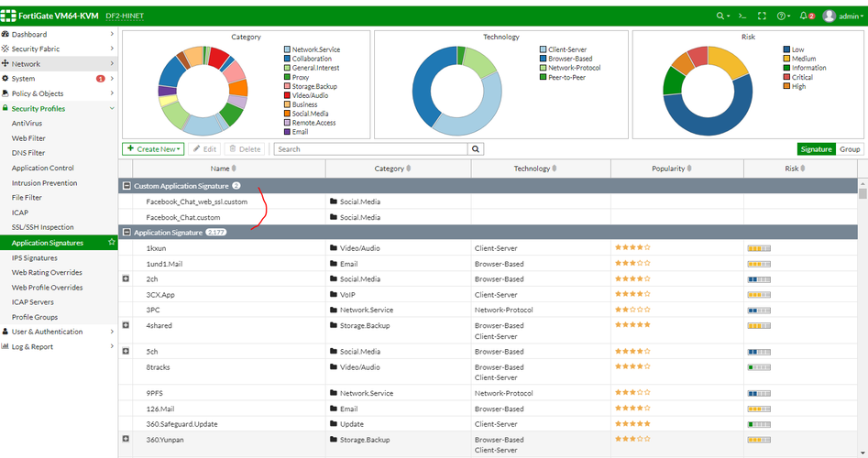This screenshot has height=458, width=868.
Task: Click the Risk column filter icon
Action: click(803, 169)
